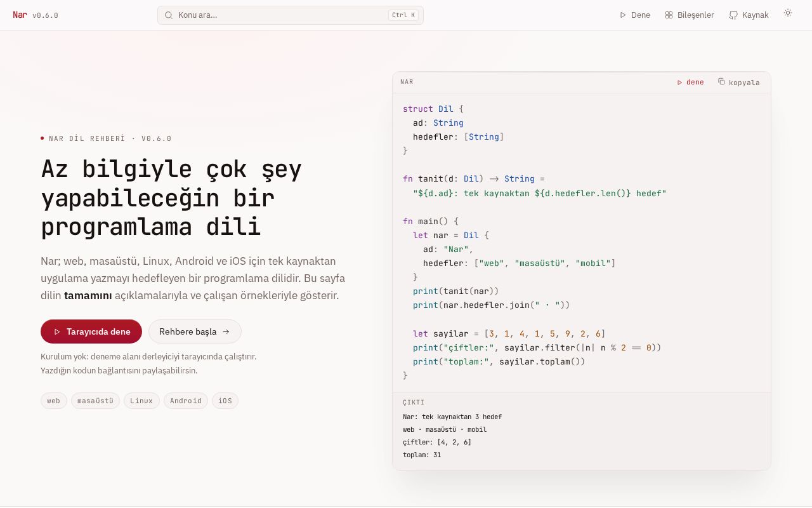This screenshot has height=508, width=812.
Task: Click text 'Yazdığın kodun bağlantısını paylaşabilirsin.'
Action: point(119,370)
